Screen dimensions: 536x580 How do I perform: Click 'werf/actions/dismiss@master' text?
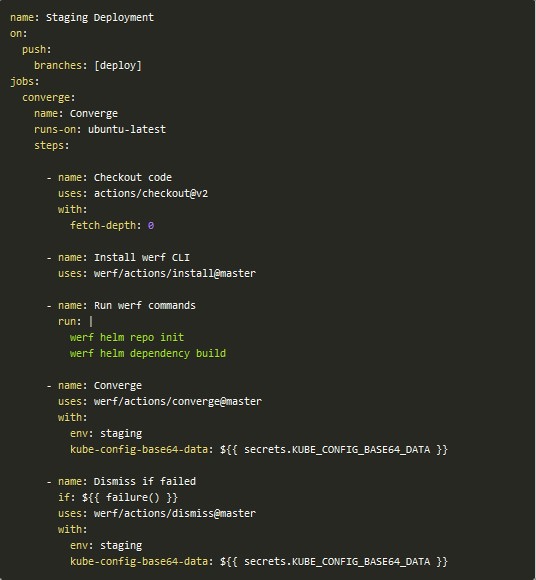point(175,513)
